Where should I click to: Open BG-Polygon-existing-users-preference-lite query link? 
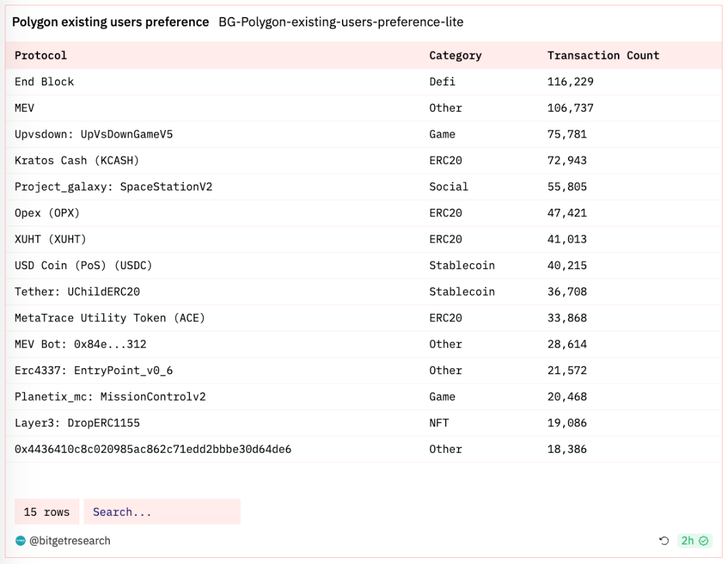(x=341, y=22)
